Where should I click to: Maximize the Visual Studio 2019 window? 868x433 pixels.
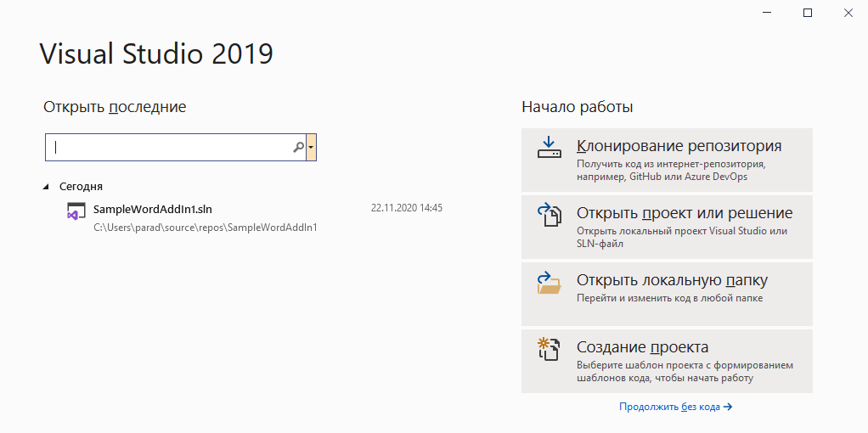click(x=808, y=13)
